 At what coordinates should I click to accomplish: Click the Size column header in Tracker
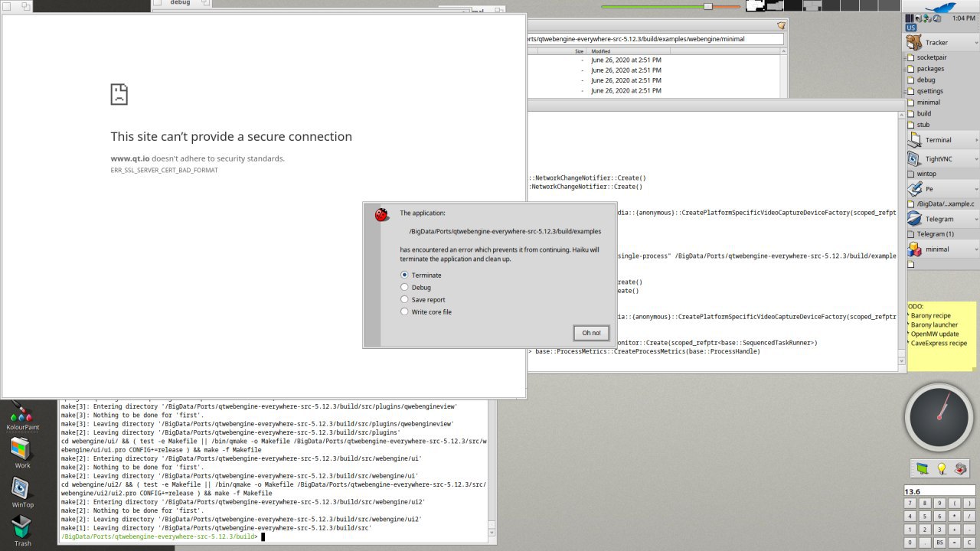580,51
